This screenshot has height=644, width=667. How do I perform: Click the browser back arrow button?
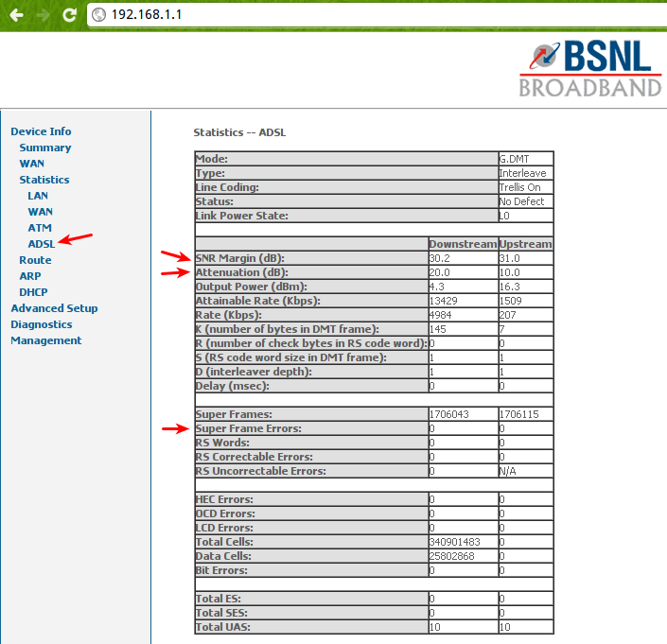[16, 15]
